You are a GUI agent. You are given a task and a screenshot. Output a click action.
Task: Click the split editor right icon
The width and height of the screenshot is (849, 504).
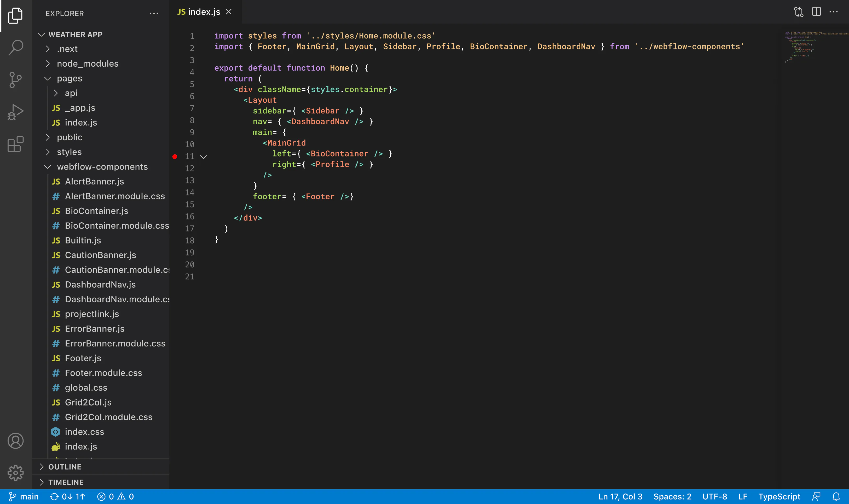click(816, 12)
